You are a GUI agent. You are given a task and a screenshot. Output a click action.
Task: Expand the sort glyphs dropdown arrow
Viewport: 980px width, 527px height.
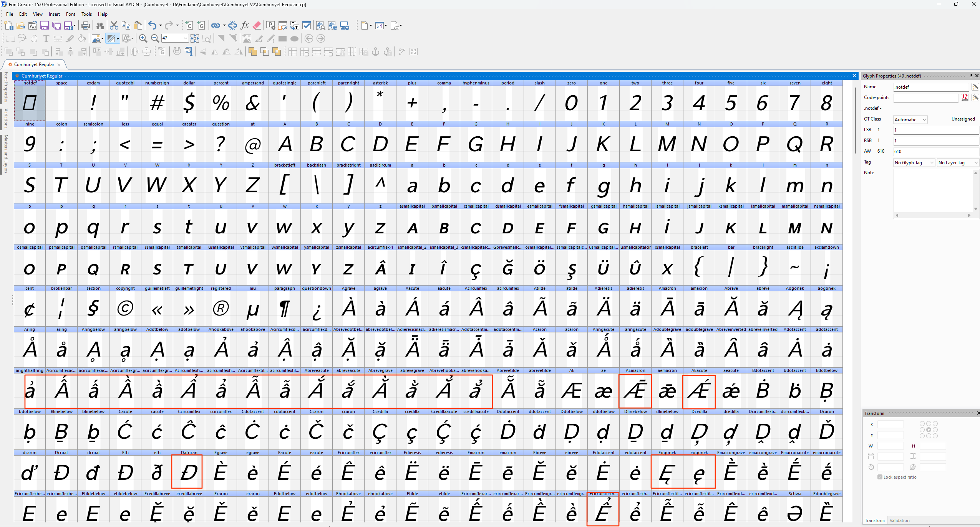386,26
